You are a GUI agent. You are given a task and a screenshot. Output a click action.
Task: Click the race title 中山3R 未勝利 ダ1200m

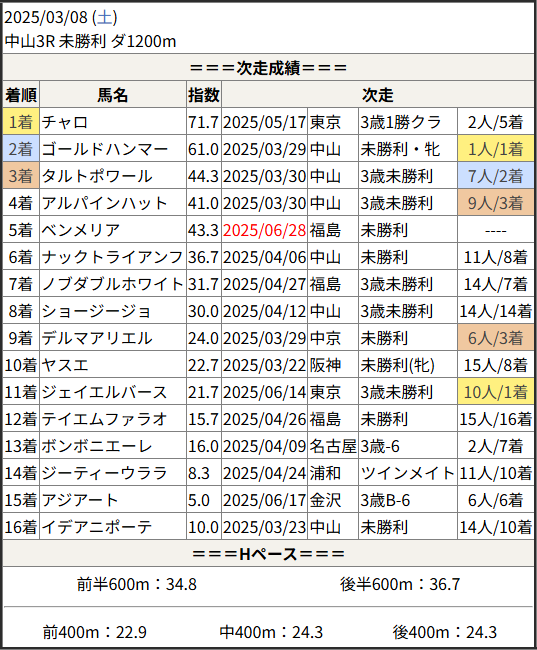(90, 41)
